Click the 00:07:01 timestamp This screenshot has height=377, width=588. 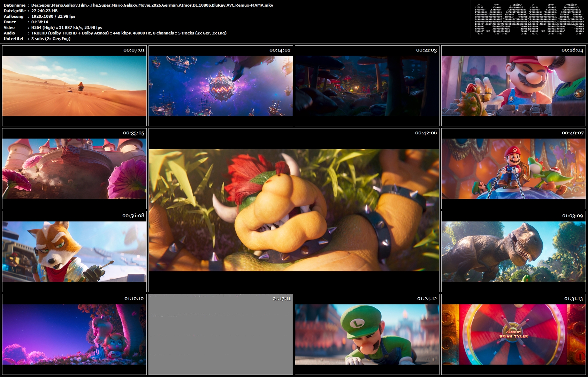[x=134, y=50]
